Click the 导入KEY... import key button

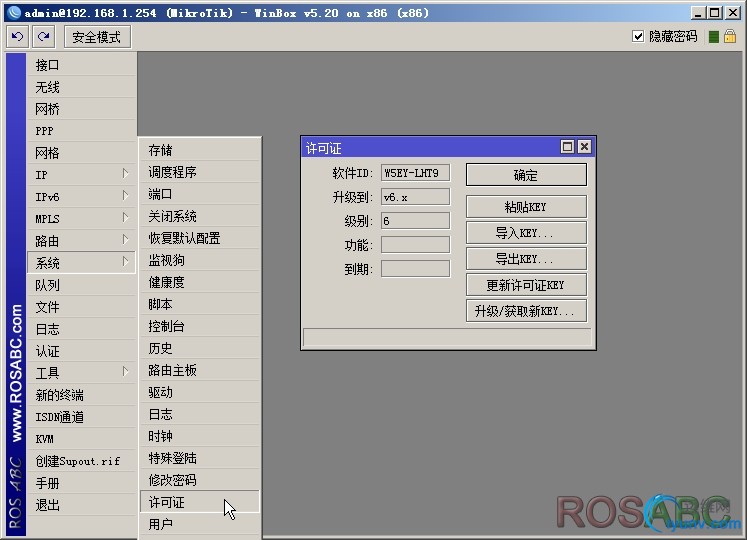click(x=526, y=233)
